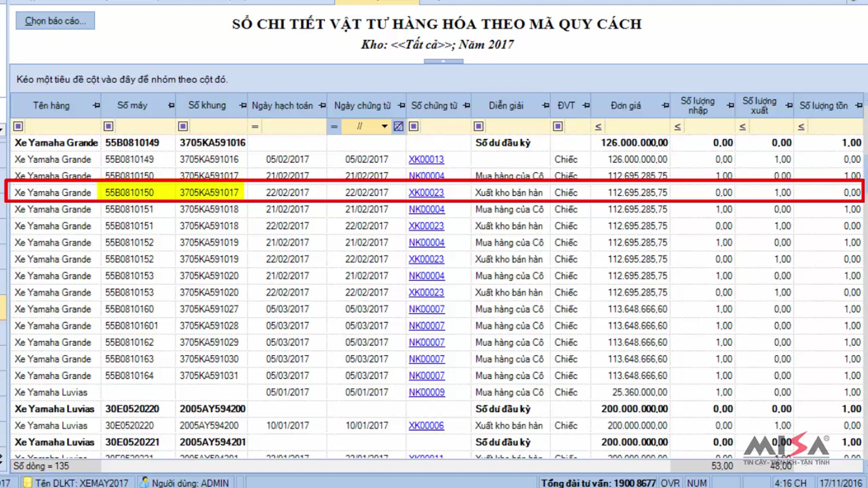
Task: Pin the Tên hàng column
Action: tap(96, 106)
